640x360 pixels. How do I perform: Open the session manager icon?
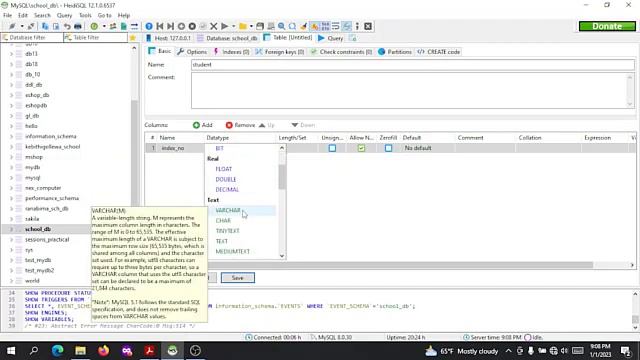pos(12,26)
